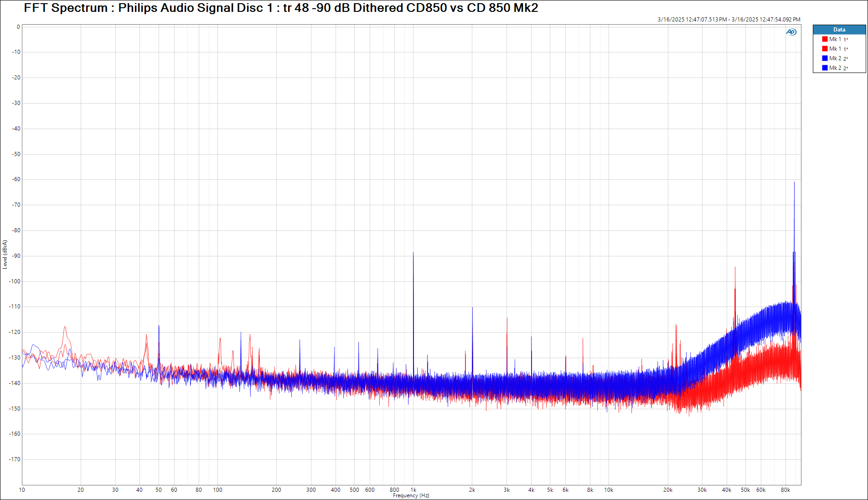
Task: Click the bottom blue Mk 2 legend swatch
Action: coord(825,68)
